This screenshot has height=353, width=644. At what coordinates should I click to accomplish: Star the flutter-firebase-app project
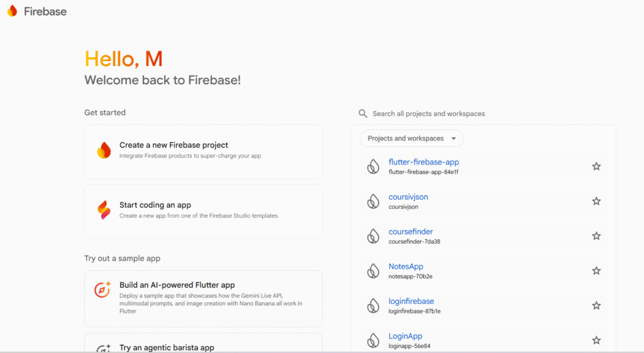(596, 166)
